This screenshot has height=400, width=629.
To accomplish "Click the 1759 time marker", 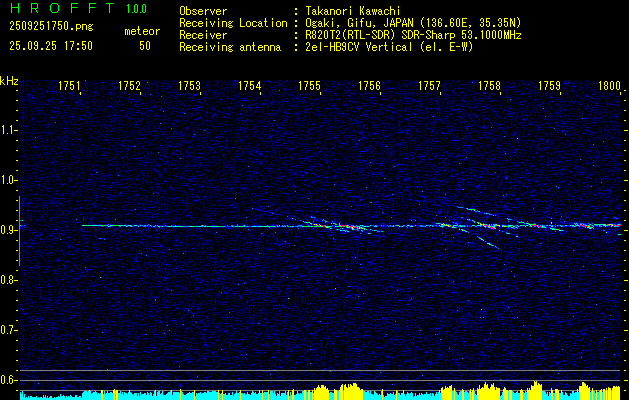I will (549, 85).
